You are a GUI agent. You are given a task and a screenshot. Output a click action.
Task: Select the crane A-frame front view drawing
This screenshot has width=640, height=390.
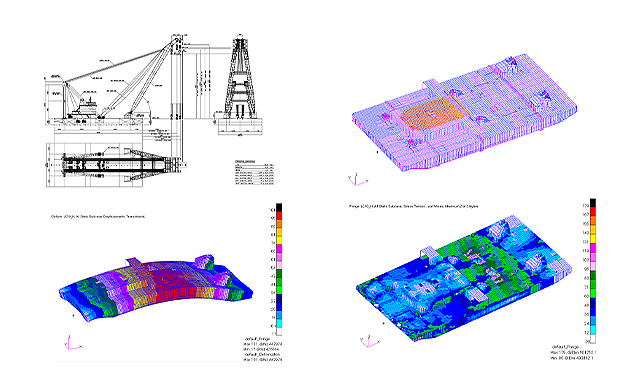240,86
